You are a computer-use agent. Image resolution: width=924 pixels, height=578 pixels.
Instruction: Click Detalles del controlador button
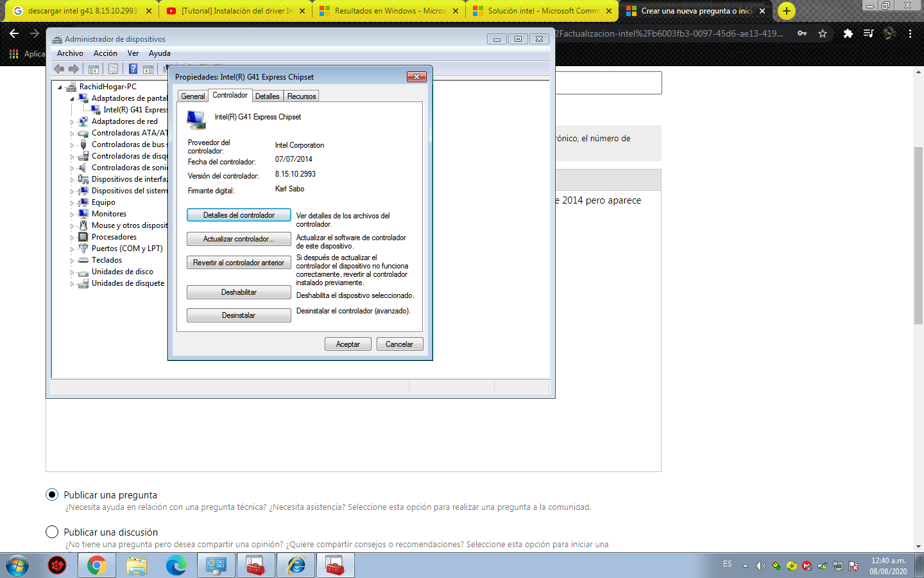click(239, 215)
